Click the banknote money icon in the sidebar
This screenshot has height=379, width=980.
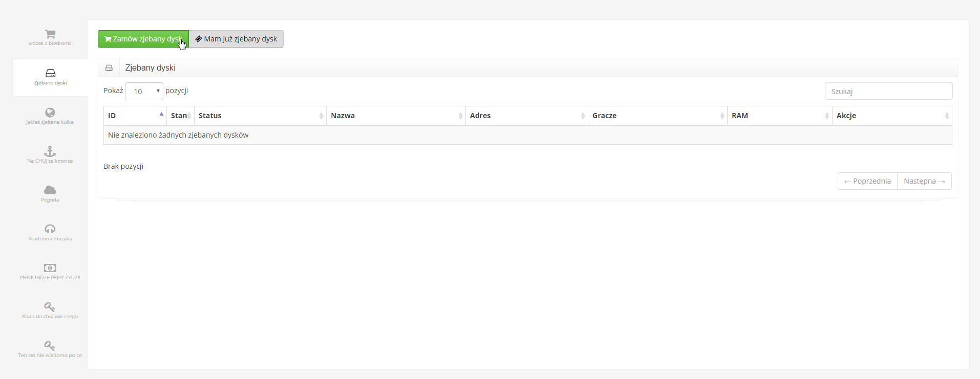50,268
